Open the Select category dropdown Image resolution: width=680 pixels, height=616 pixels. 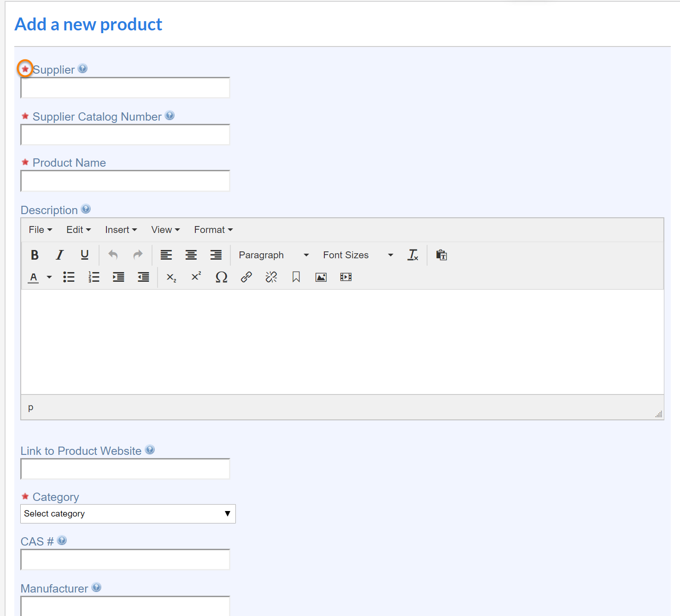(128, 514)
